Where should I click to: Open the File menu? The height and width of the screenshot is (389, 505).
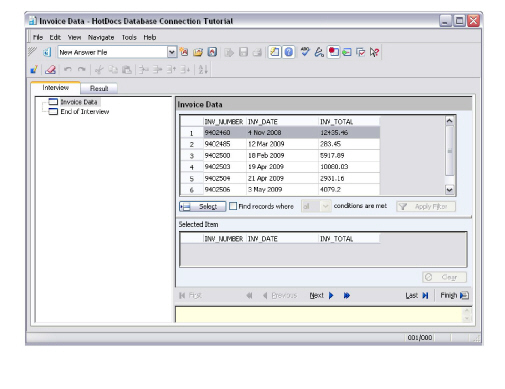pos(38,37)
